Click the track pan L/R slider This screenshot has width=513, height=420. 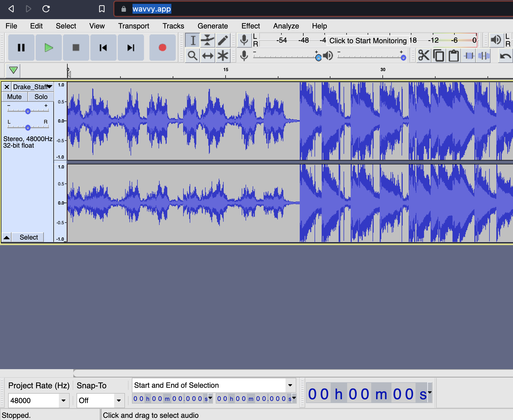click(28, 127)
